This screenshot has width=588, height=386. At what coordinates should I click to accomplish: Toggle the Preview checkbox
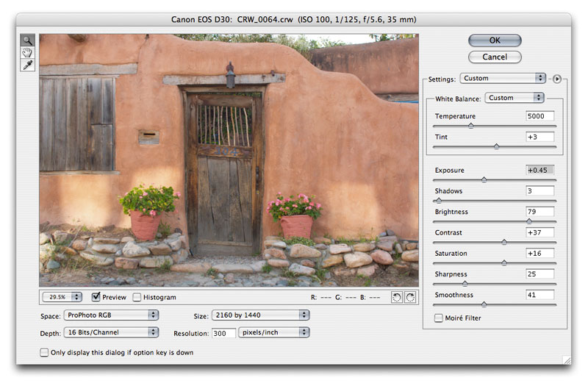tap(96, 297)
